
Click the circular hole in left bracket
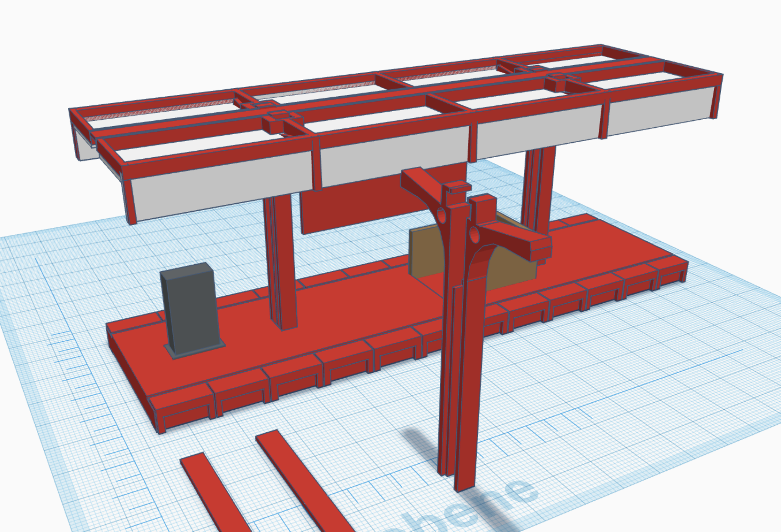[441, 216]
